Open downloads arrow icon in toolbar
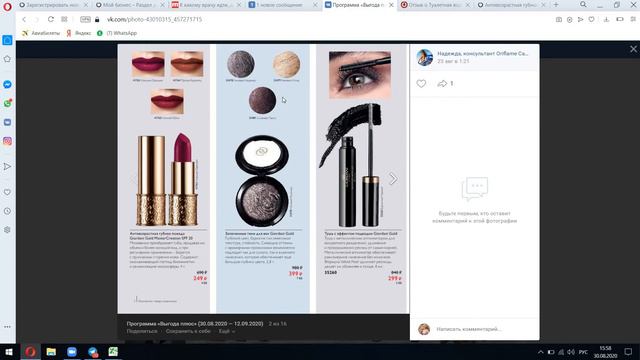This screenshot has height=360, width=640. 607,20
